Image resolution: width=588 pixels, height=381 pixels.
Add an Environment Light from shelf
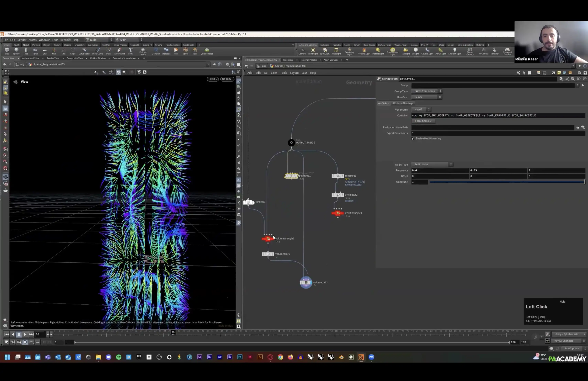393,51
